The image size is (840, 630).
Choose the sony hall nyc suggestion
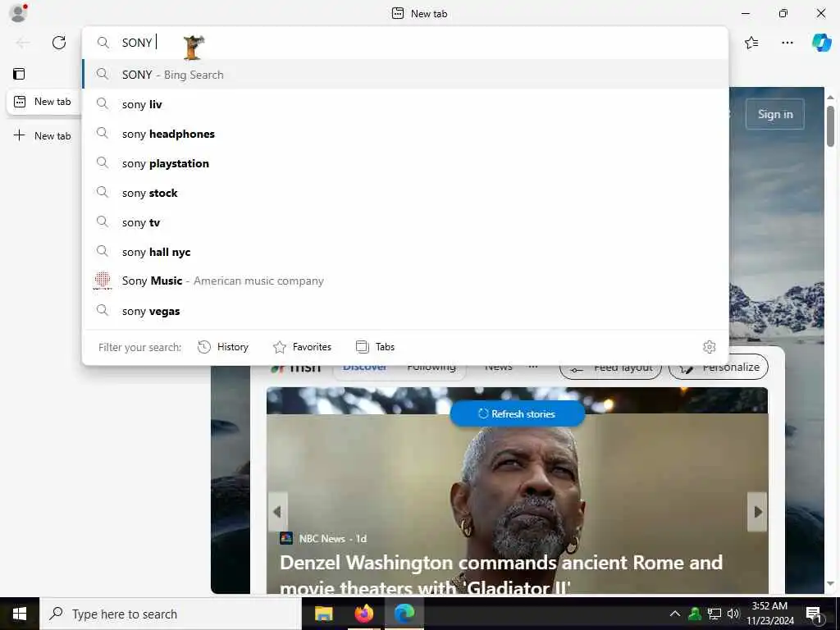405,251
